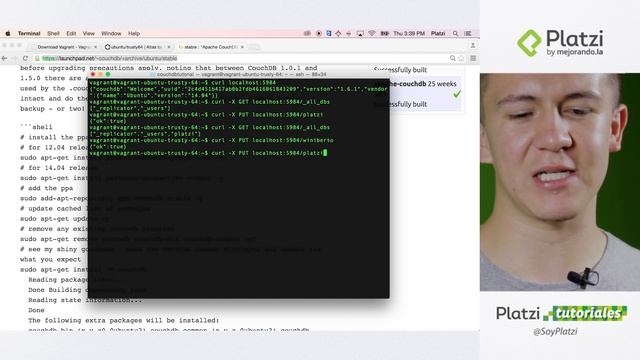Viewport: 640px width, 360px height.
Task: Click the zoom magnifier in the address bar
Action: tap(453, 58)
